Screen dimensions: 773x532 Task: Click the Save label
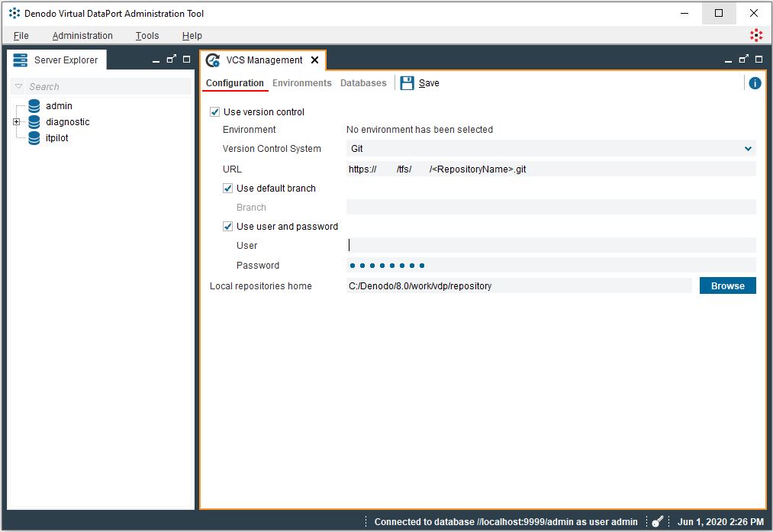coord(429,83)
